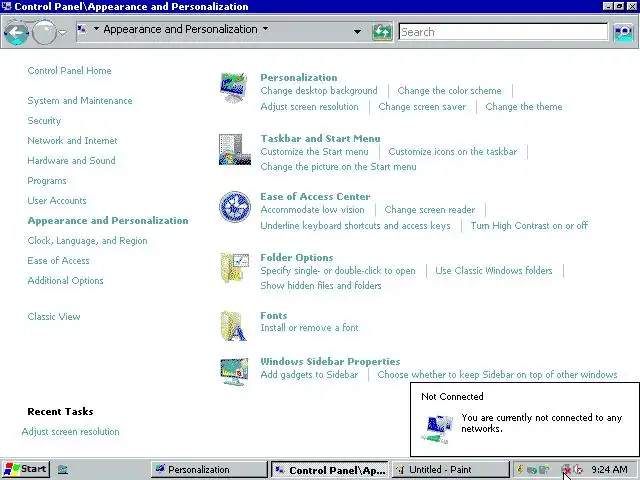This screenshot has width=640, height=480.
Task: Open the Fonts heading link
Action: 273,316
